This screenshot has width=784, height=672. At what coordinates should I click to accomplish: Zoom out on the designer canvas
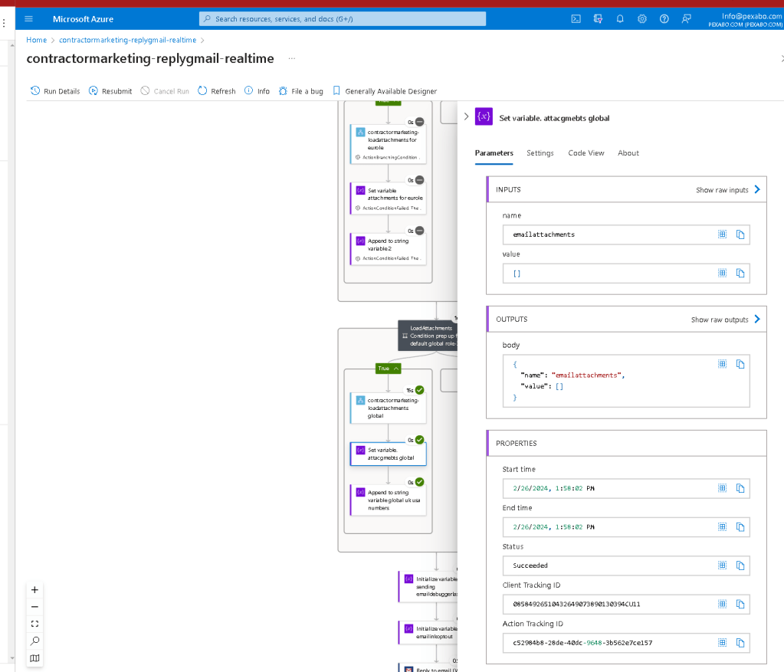point(34,607)
